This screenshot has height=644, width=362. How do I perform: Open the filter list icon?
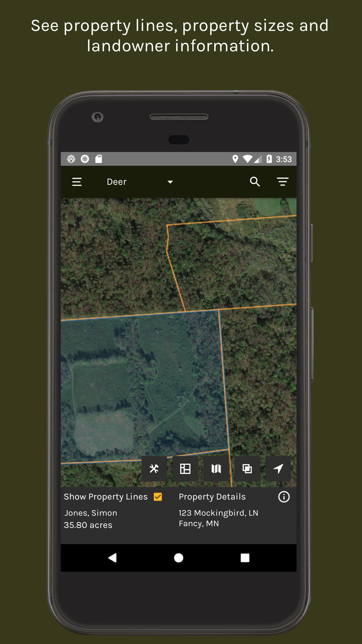[x=282, y=182]
